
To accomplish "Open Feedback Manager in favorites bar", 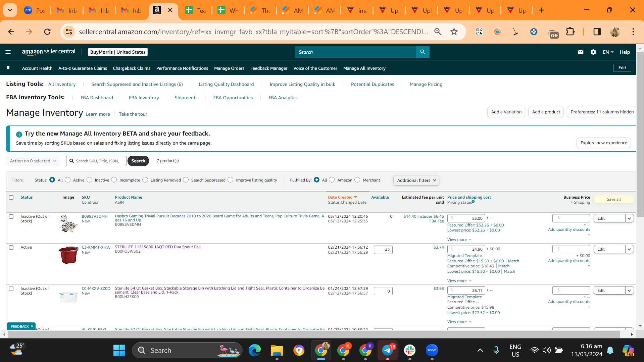I will (269, 68).
